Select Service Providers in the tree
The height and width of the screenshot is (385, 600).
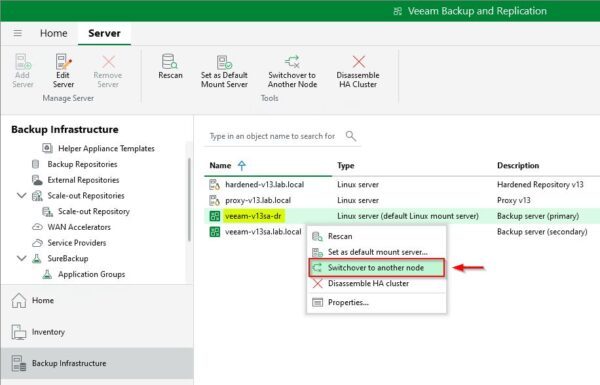[77, 243]
